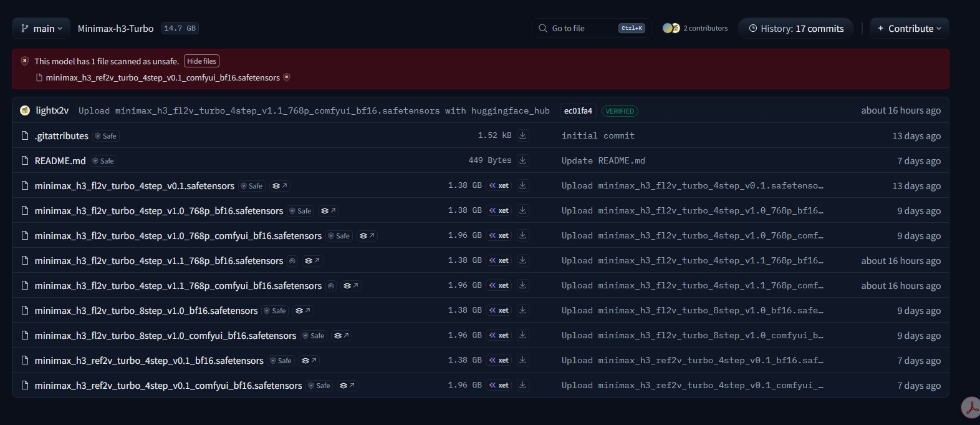Click the xet badge for minimax_h3_fl2v_turbo_4step_v1.0_768p_comfyui_bf16.safetensors
This screenshot has height=425, width=980.
coord(499,235)
